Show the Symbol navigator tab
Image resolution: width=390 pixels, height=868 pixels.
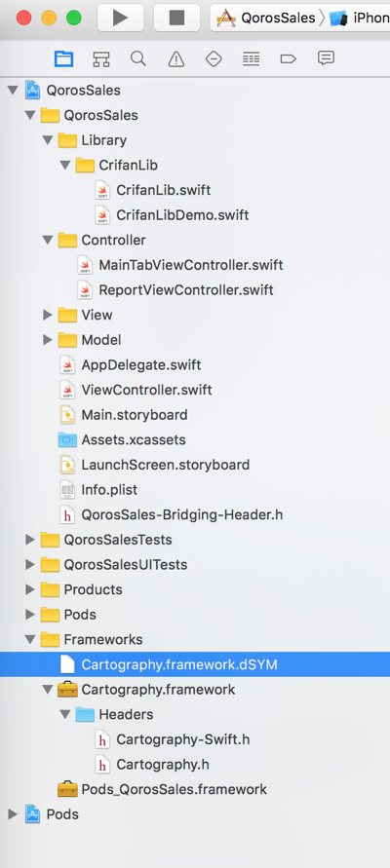tap(100, 58)
